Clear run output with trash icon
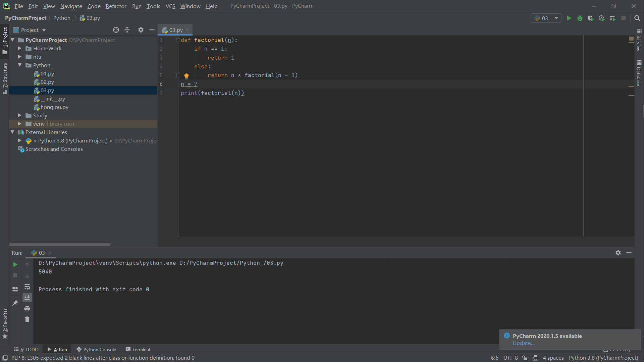The height and width of the screenshot is (362, 644). click(x=27, y=319)
